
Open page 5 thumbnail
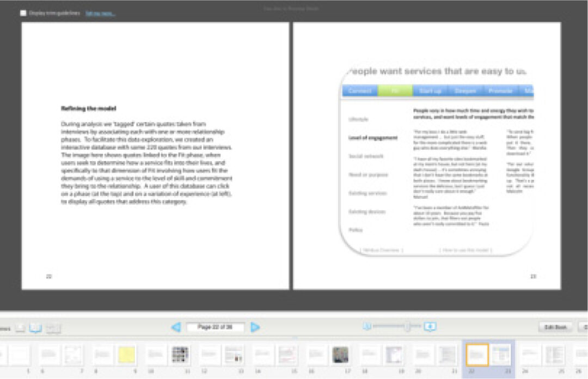tap(20, 354)
